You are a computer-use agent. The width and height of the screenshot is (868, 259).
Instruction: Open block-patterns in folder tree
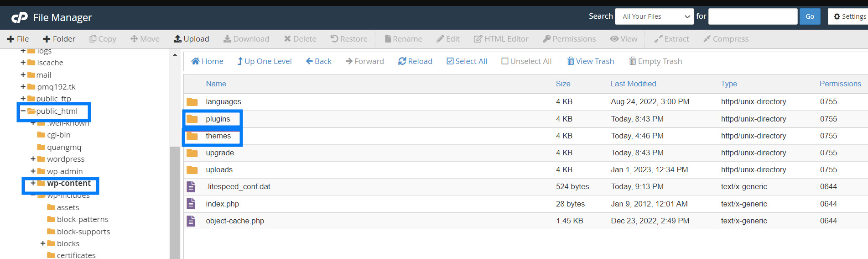(83, 219)
